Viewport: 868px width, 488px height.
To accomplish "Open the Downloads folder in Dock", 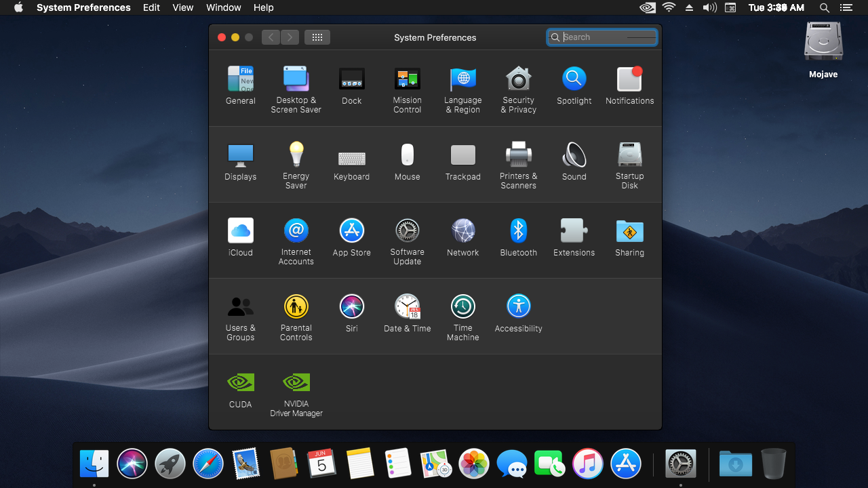I will [x=736, y=464].
